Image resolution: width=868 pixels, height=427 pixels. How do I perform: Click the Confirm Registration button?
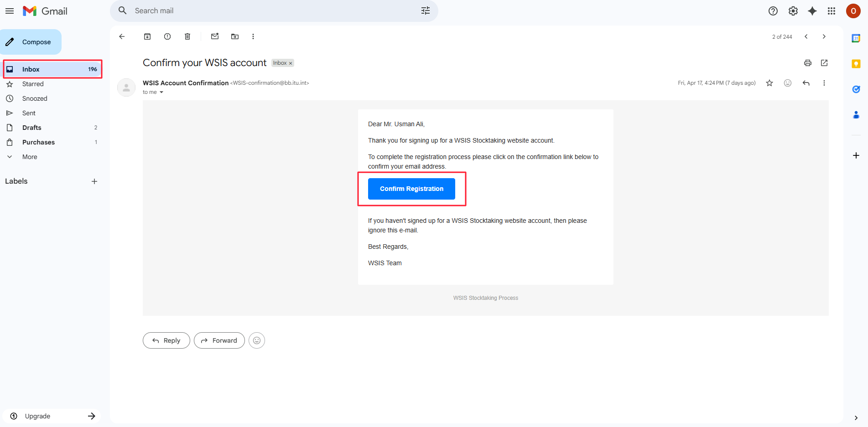pos(411,189)
